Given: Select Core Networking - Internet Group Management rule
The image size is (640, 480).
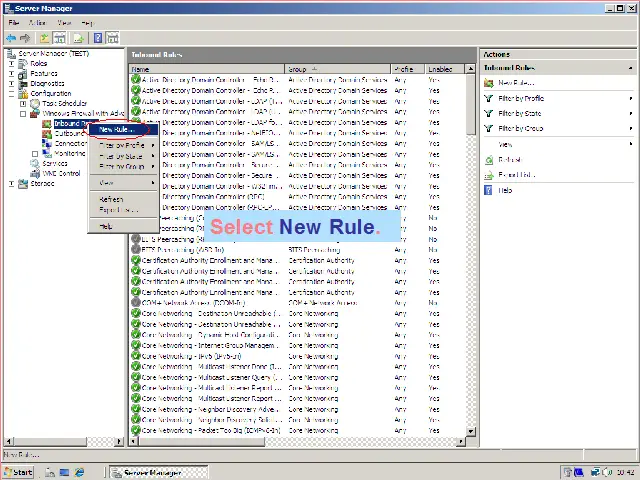Looking at the screenshot, I should click(297, 346).
